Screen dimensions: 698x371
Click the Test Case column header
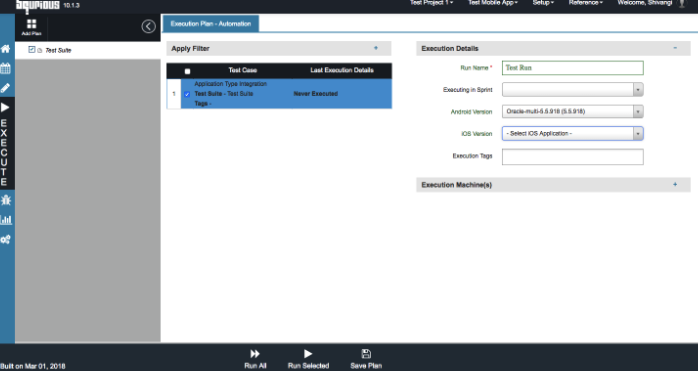[x=243, y=70]
